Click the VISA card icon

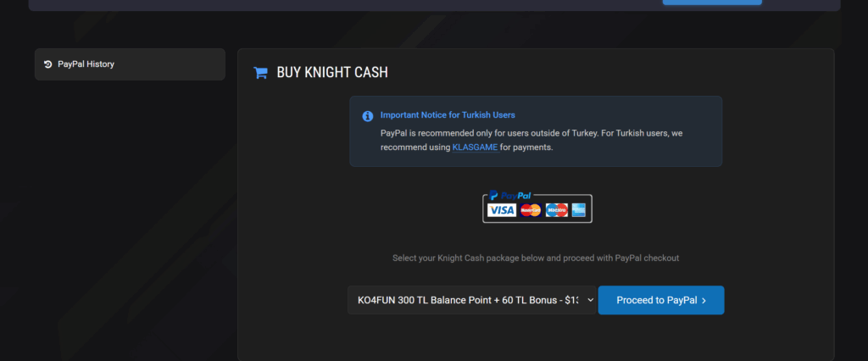click(502, 210)
